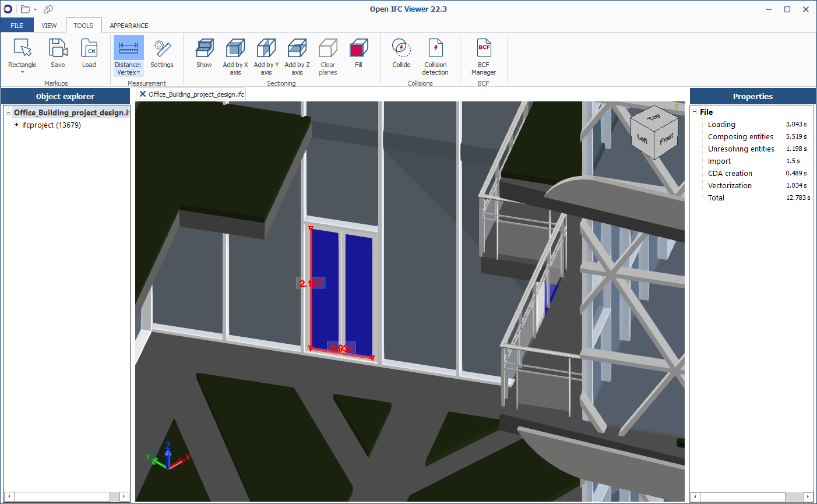Click Load in the Markups group

89,55
